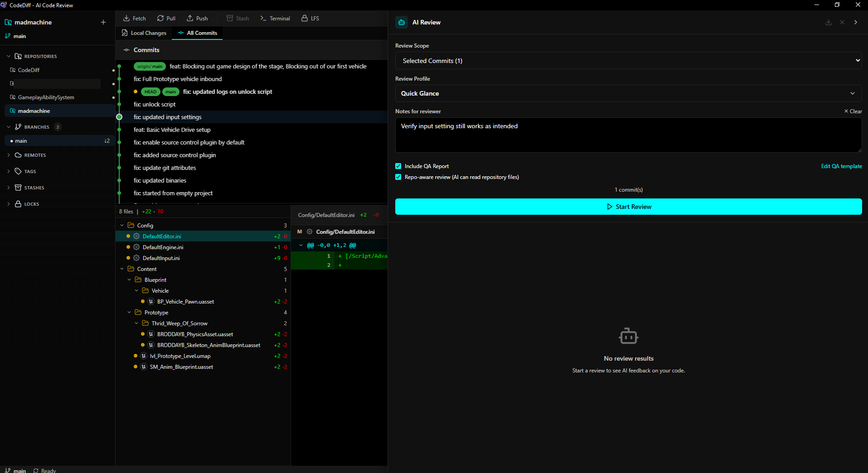Click the Fetch toolbar button
Viewport: 868px width, 473px height.
pos(135,18)
